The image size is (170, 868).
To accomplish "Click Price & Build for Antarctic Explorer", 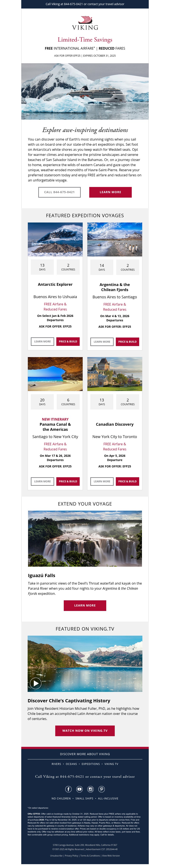I will point(68,341).
